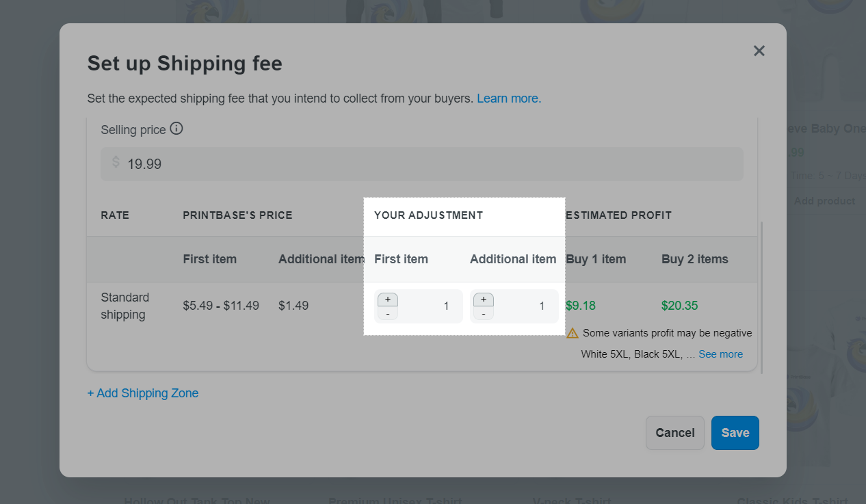Close the Set up Shipping fee dialog
This screenshot has width=866, height=504.
[759, 51]
